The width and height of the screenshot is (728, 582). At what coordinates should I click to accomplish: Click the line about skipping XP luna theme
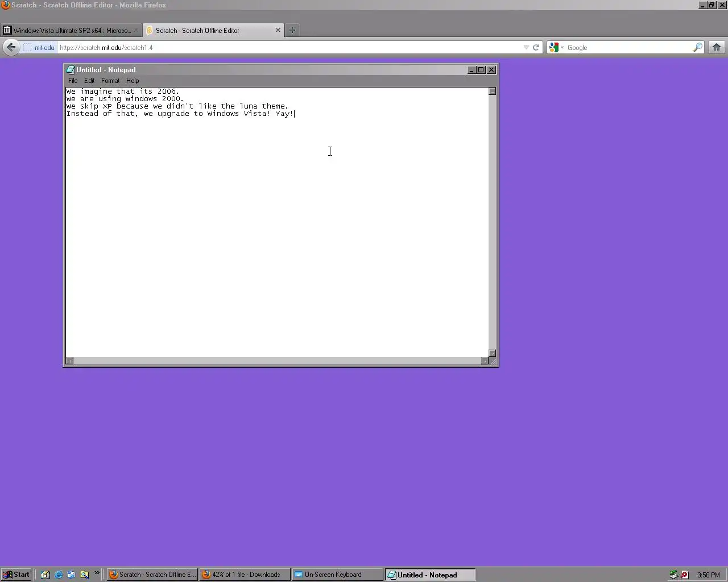(x=177, y=106)
